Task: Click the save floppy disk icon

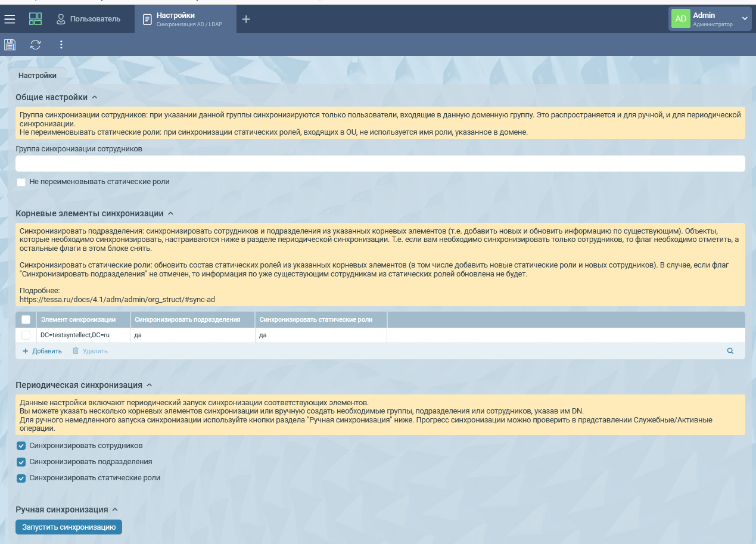Action: 10,45
